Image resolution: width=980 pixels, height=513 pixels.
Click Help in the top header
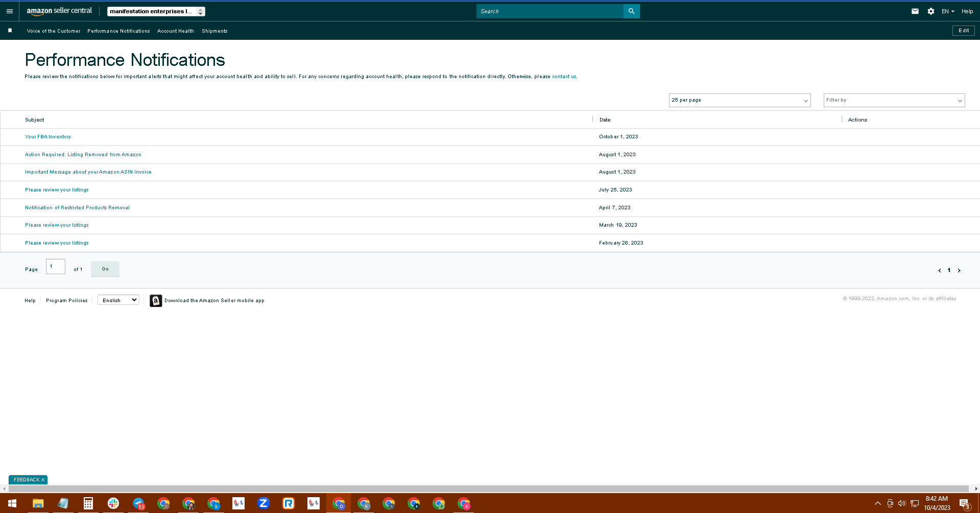pos(967,11)
